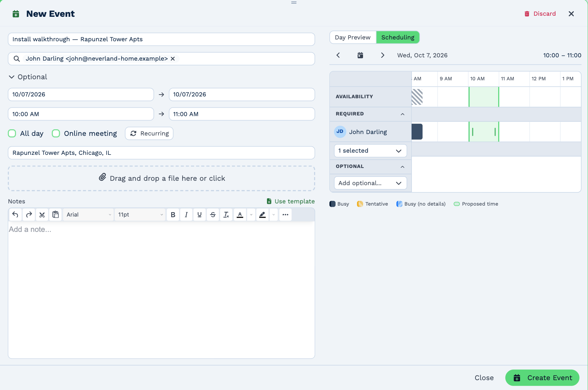
Task: Collapse the OPTIONAL attendees group
Action: click(x=402, y=167)
